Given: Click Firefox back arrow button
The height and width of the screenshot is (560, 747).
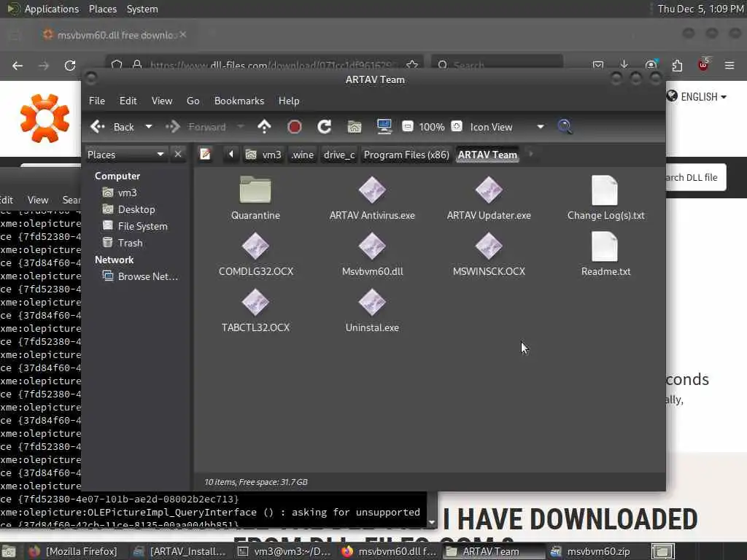Looking at the screenshot, I should coord(18,66).
